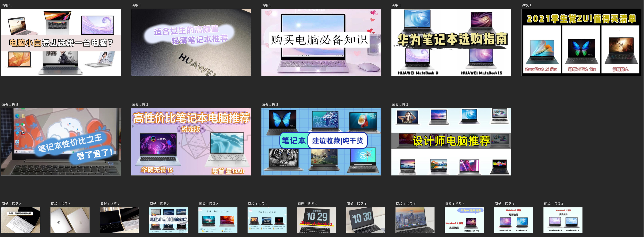Click the '联想YOGA 14s' card caption
The width and height of the screenshot is (644, 237).
click(x=582, y=69)
